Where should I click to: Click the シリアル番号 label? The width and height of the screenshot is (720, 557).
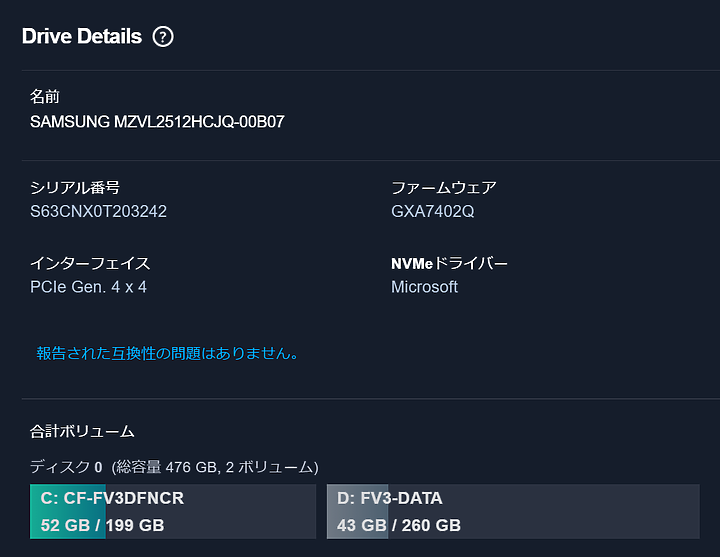(75, 187)
